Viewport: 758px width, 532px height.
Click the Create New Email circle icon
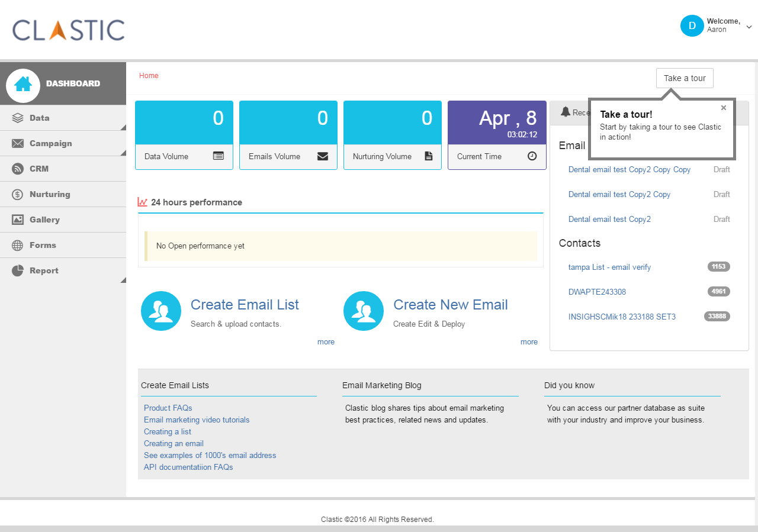click(x=364, y=311)
